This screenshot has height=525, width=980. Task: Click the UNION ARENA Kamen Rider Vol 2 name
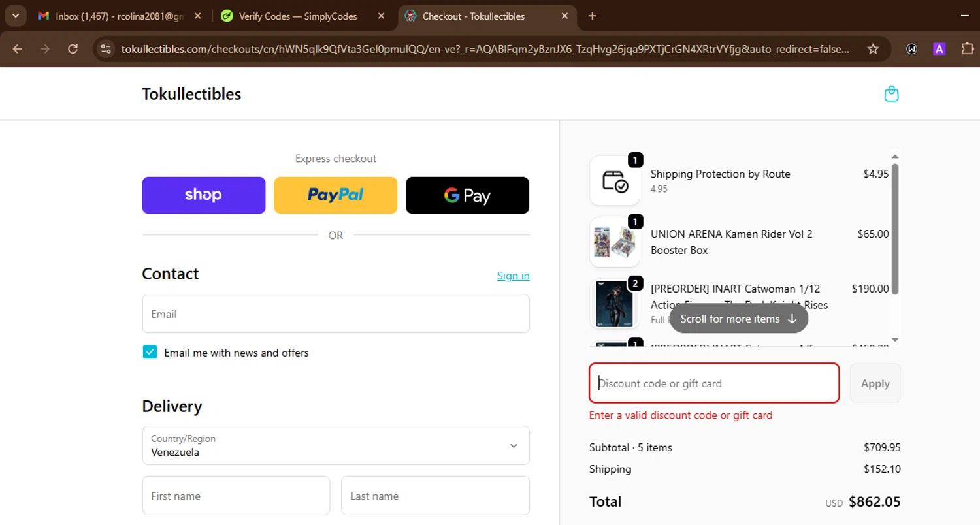point(732,242)
